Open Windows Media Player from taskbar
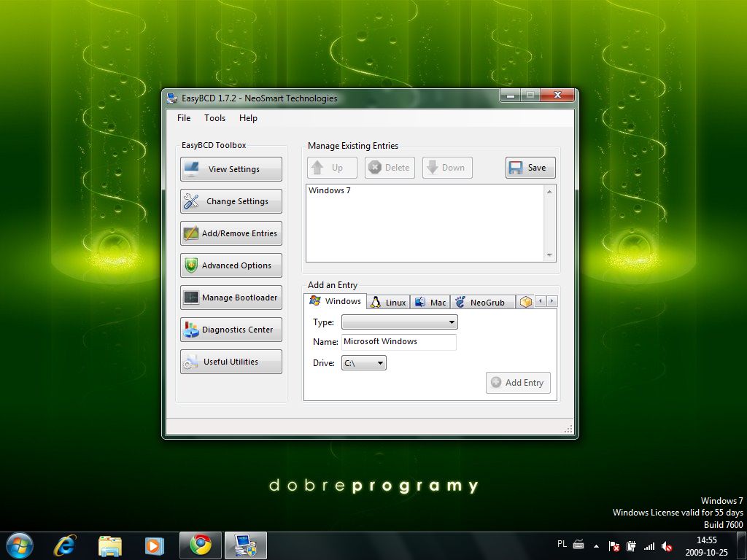This screenshot has height=560, width=747. (155, 545)
